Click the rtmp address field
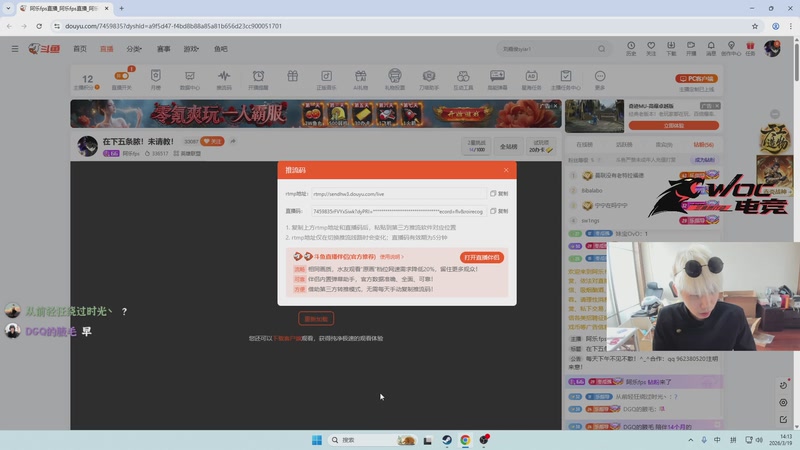The image size is (800, 450). (x=398, y=193)
